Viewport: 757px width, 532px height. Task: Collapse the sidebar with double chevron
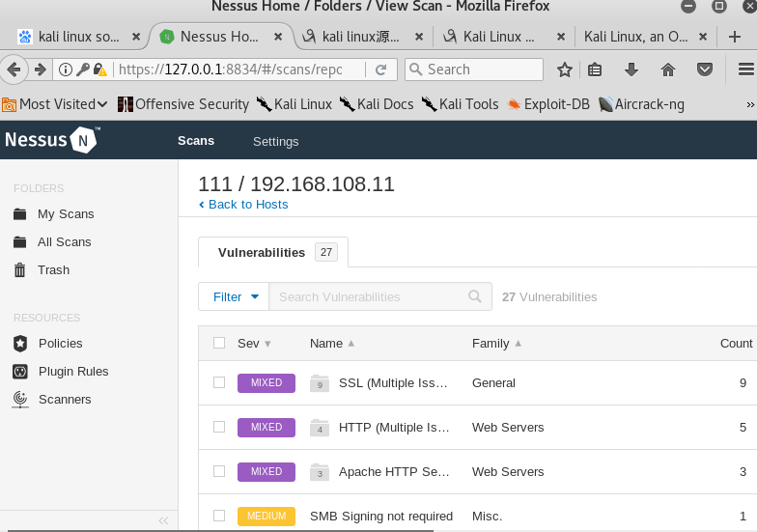pos(164,520)
